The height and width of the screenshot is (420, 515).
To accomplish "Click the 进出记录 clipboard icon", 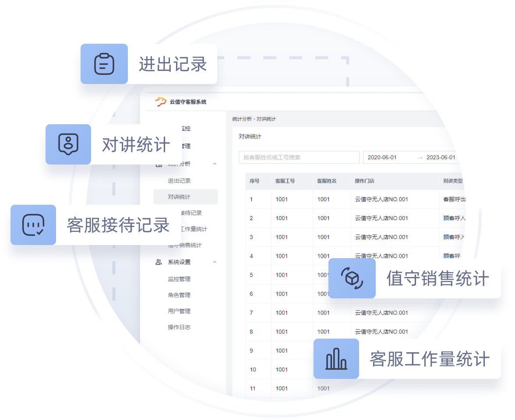I will (x=104, y=64).
